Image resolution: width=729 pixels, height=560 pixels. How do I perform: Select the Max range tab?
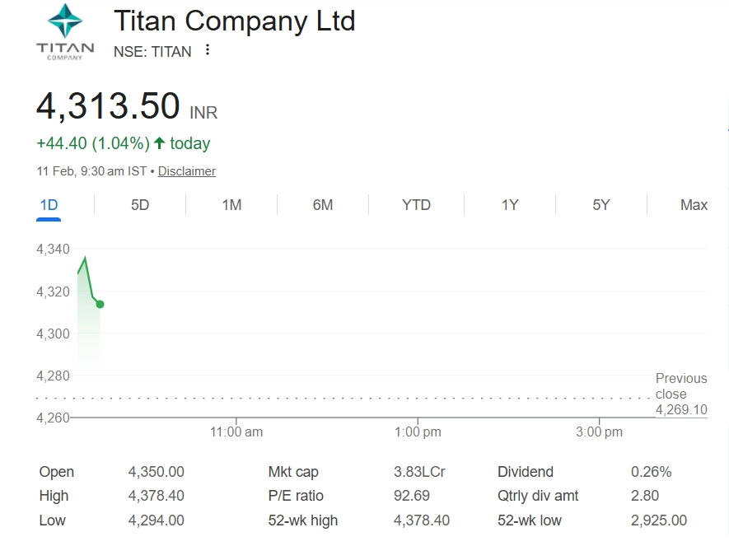point(694,205)
